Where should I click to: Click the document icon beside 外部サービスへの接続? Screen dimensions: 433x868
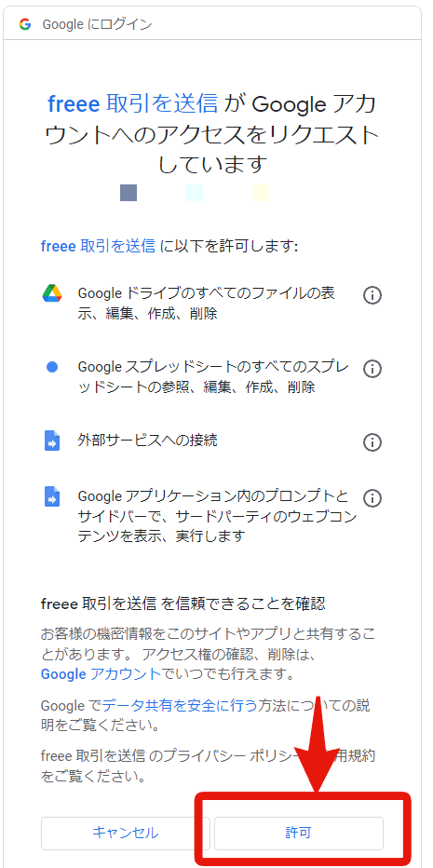pos(52,441)
